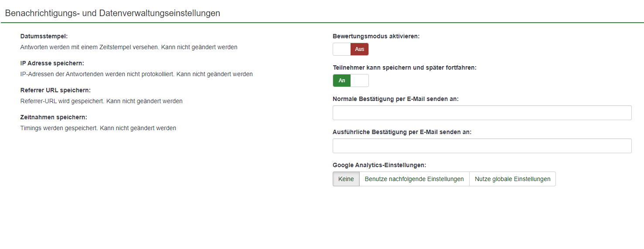Image resolution: width=644 pixels, height=249 pixels.
Task: Click the Bewertungsmodus aktivieren label
Action: tap(376, 36)
